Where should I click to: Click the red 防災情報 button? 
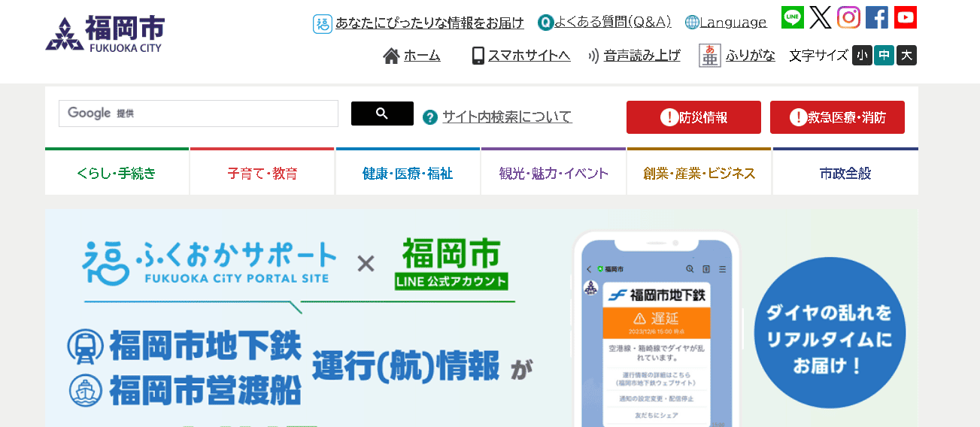pyautogui.click(x=693, y=117)
